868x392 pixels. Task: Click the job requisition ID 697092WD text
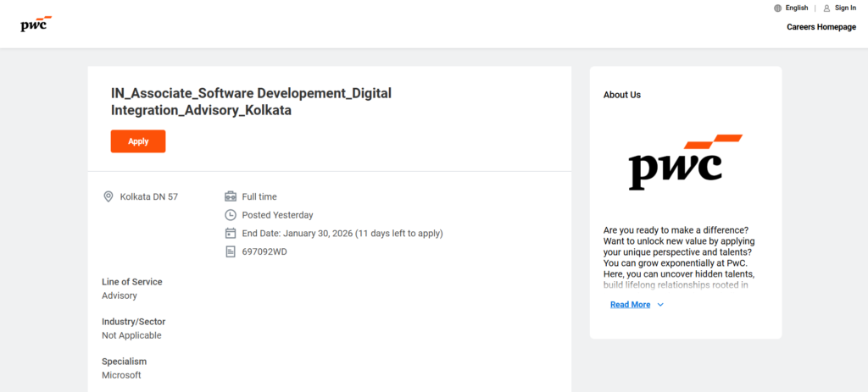(x=264, y=251)
